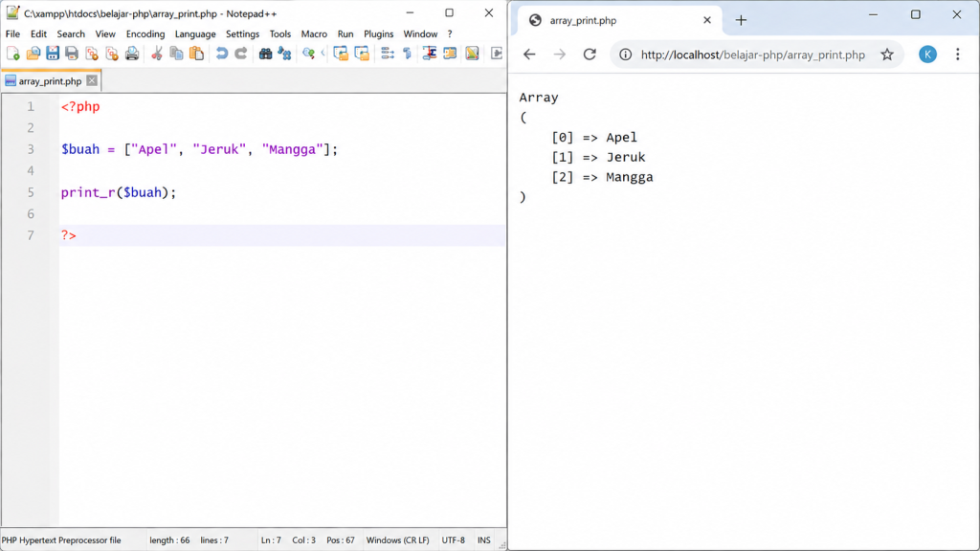Click the Redo arrow icon
This screenshot has width=980, height=551.
coord(241,54)
